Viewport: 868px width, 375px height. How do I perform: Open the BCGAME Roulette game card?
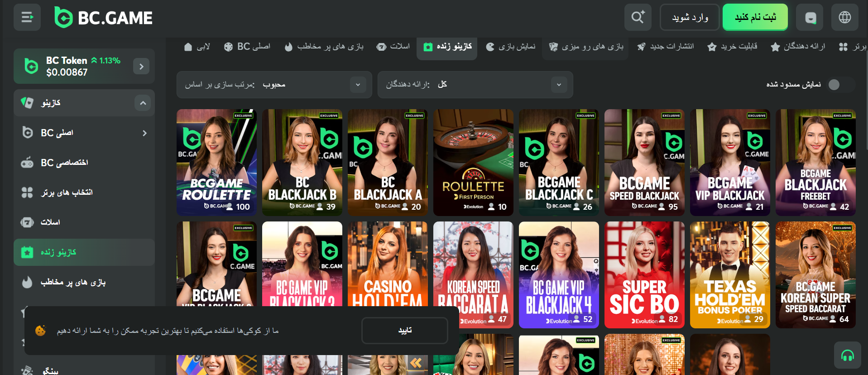tap(216, 163)
